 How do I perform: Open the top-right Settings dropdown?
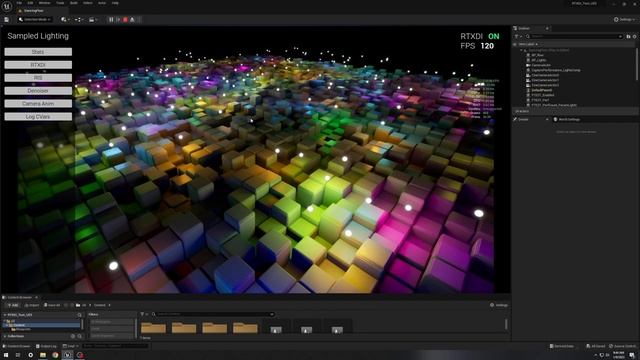click(x=624, y=20)
